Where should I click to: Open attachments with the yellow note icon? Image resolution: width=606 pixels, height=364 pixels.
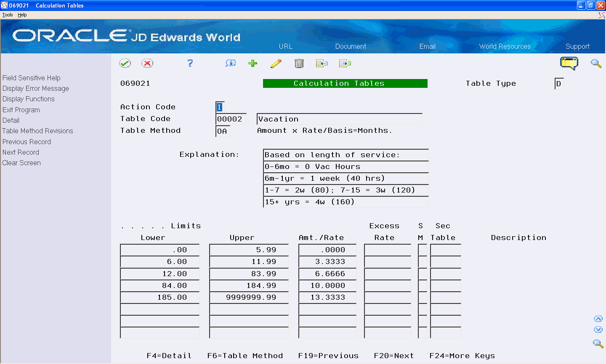click(x=569, y=63)
